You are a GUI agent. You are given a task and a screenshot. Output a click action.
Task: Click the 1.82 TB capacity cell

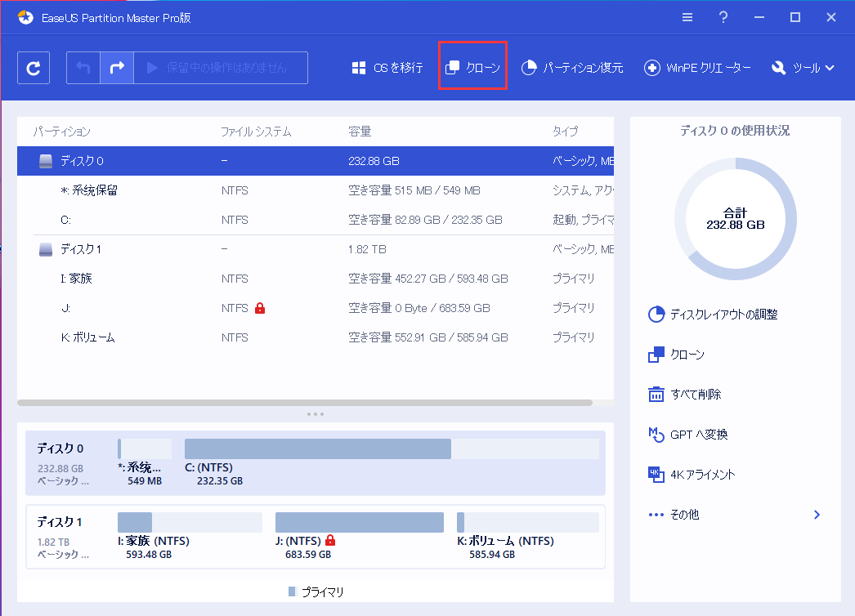368,250
